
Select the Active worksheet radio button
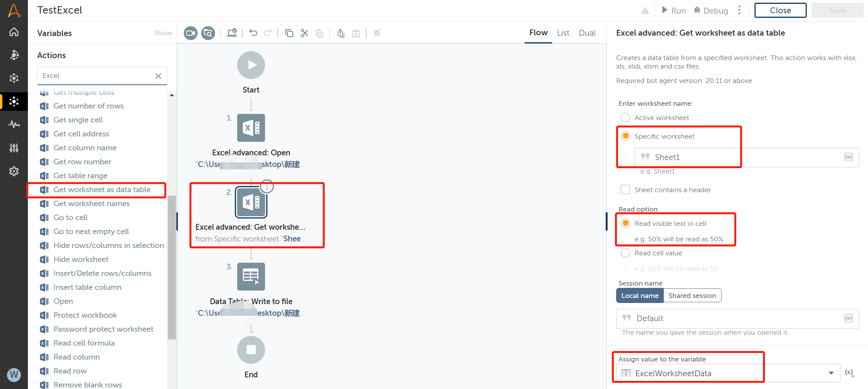tap(625, 117)
